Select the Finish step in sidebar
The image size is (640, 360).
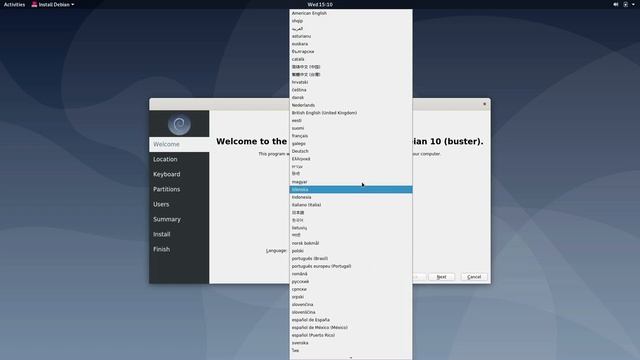click(179, 249)
